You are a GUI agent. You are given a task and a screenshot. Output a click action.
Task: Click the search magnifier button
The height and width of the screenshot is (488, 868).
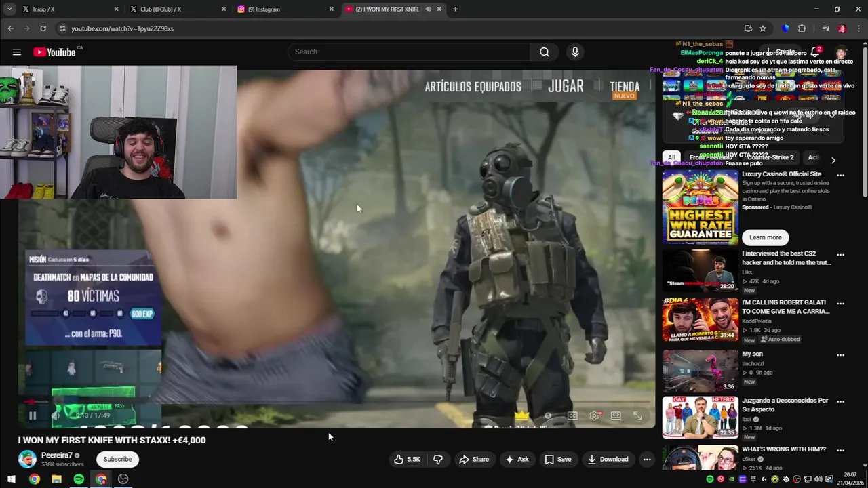point(544,52)
